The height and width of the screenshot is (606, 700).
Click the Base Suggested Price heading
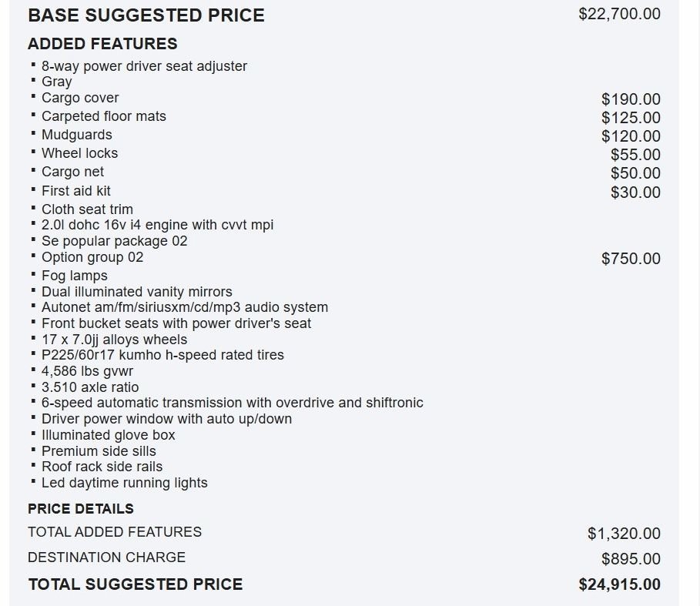tap(146, 15)
